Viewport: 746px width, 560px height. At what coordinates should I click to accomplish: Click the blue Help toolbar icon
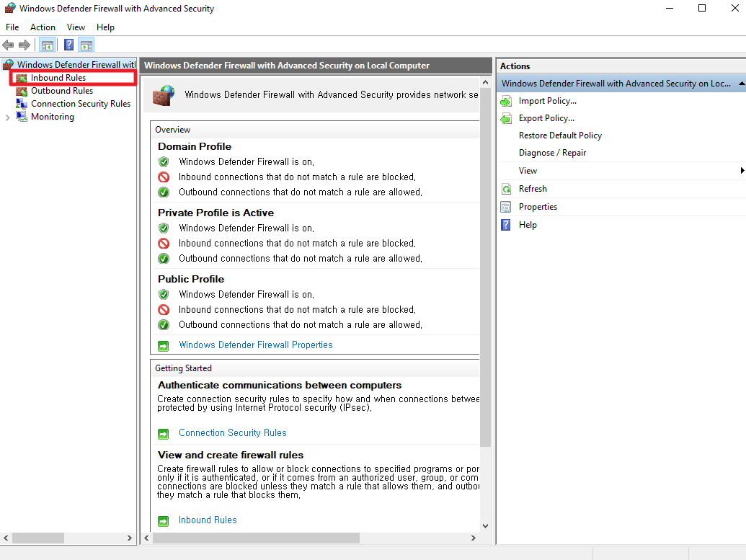click(69, 45)
